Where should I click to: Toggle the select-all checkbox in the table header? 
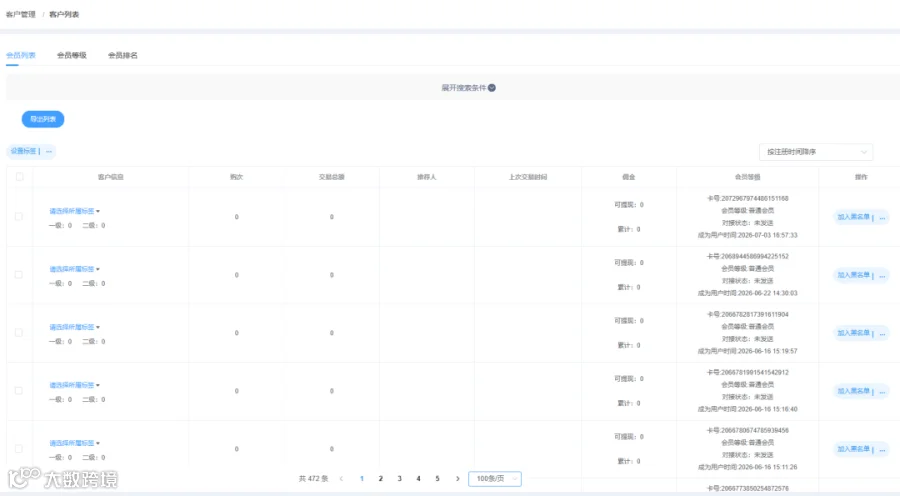tap(20, 177)
